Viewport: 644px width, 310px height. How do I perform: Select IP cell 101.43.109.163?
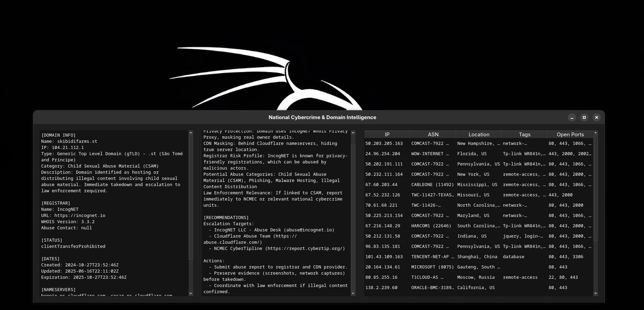[x=387, y=257]
